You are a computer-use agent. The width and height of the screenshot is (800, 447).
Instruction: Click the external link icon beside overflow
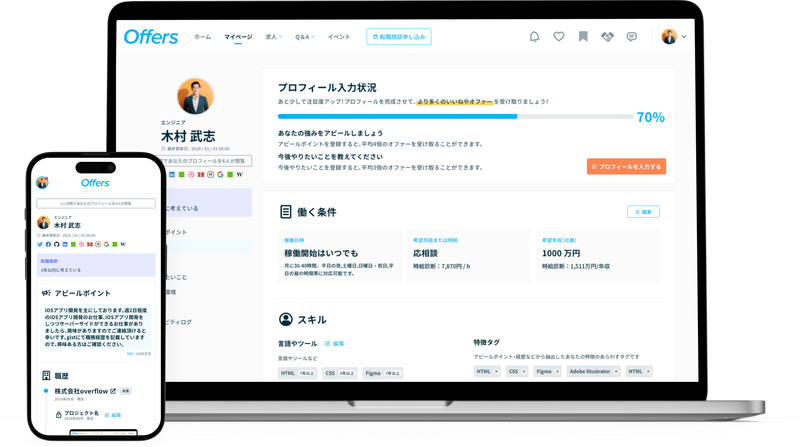pos(113,391)
